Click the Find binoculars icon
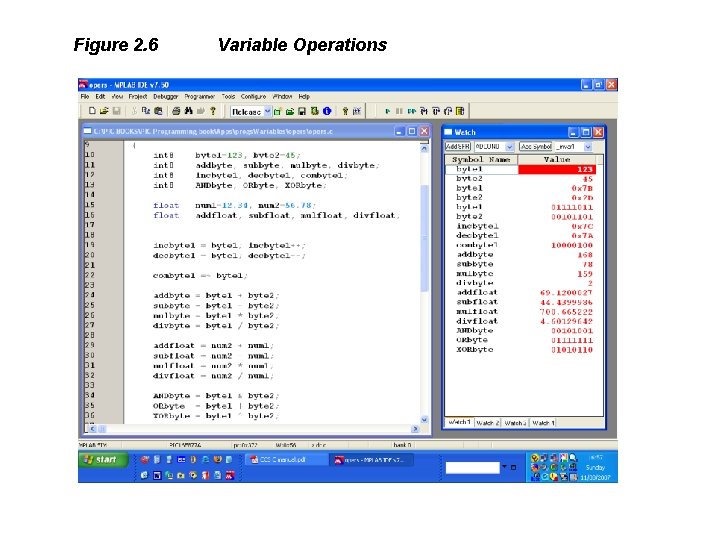This screenshot has width=720, height=540. 188,111
